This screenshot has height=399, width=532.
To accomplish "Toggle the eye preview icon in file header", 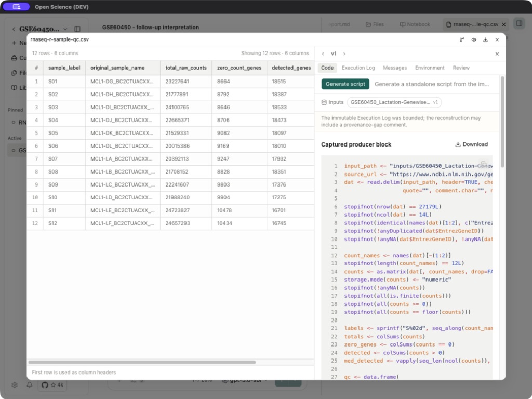I will coord(474,39).
